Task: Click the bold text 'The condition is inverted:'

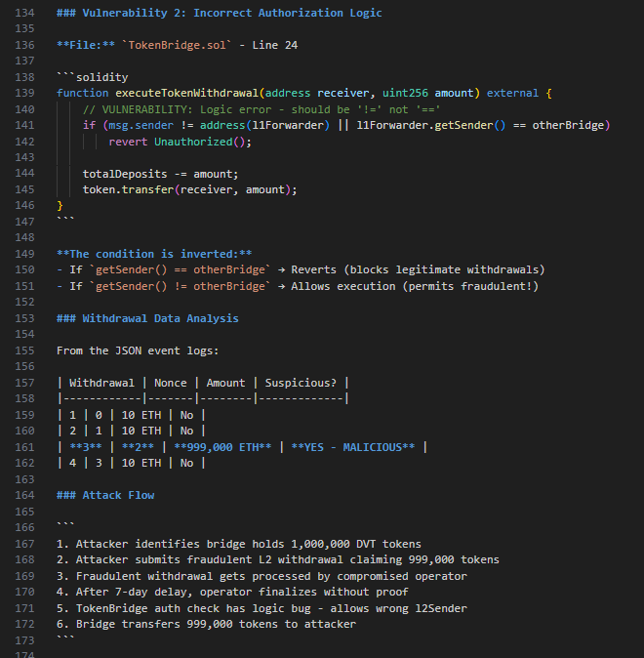Action: 154,254
